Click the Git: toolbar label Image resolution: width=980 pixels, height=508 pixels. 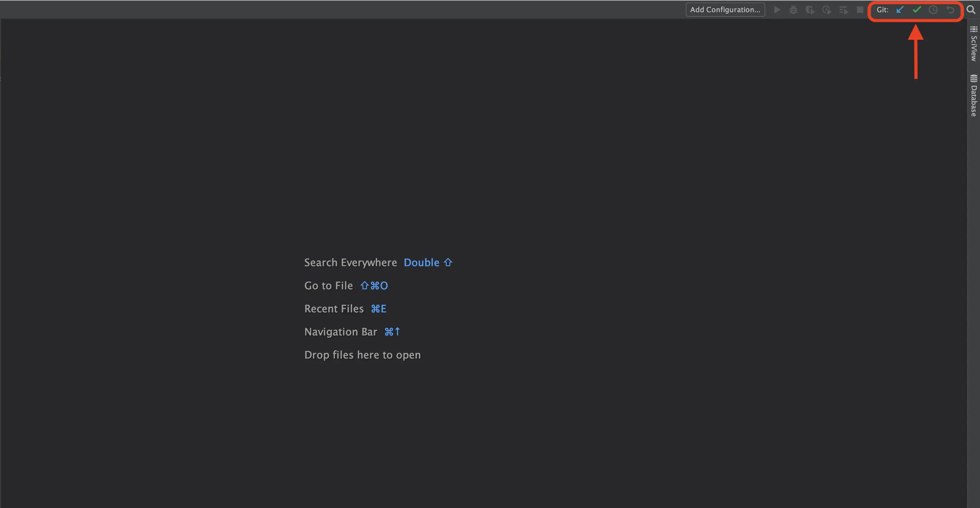(882, 10)
